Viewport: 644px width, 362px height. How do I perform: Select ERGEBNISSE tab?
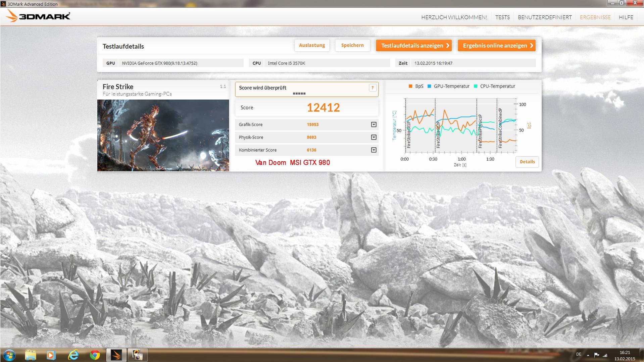[595, 17]
